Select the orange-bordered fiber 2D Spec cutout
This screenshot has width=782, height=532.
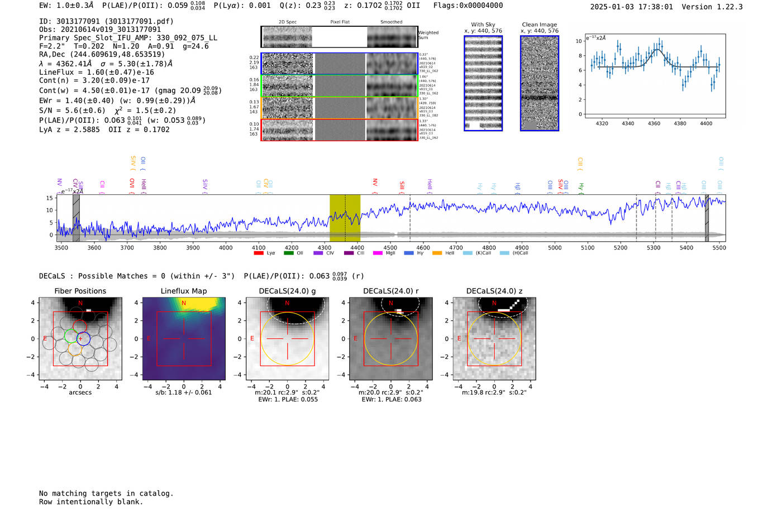tap(288, 108)
